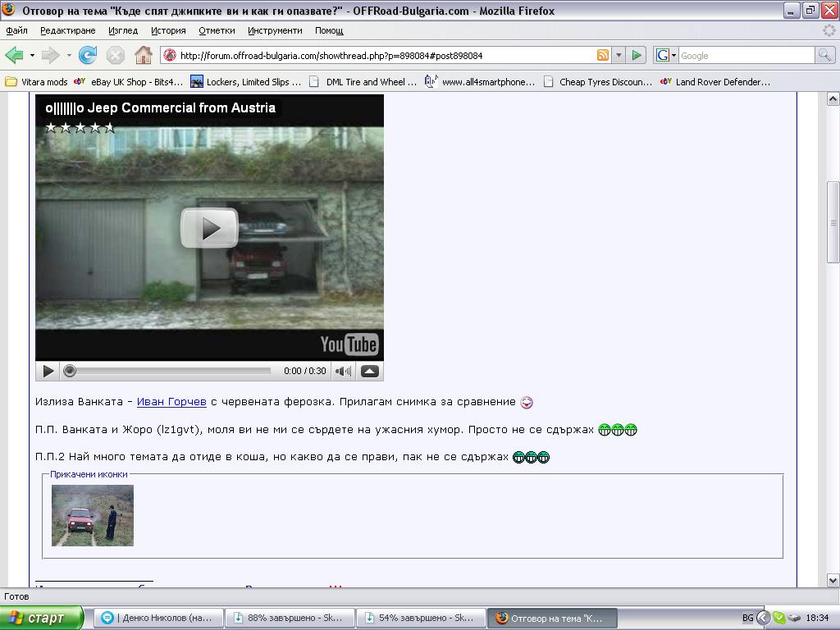Click the grey Forward arrow button
This screenshot has width=840, height=630.
pyautogui.click(x=50, y=55)
